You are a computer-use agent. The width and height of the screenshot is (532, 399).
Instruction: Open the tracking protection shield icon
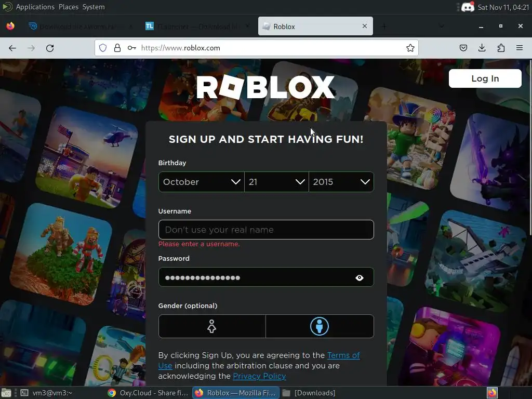(x=103, y=48)
